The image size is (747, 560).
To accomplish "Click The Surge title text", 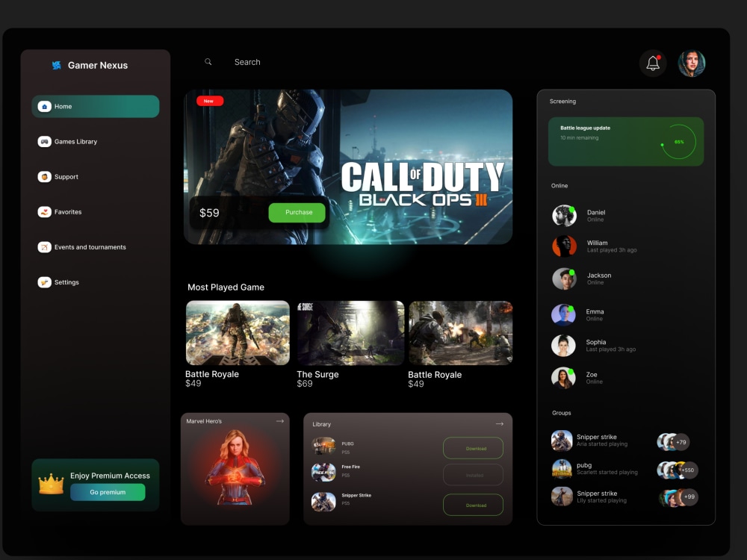I will click(317, 374).
